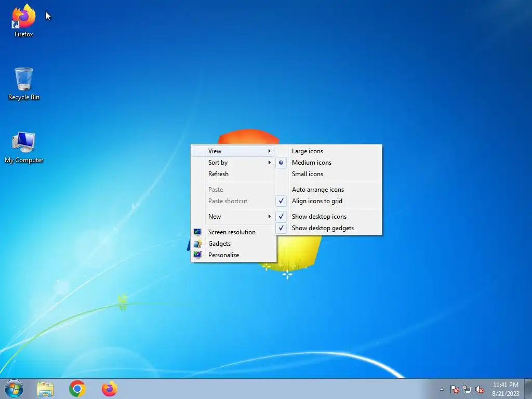Click the arrow next to View
532x399 pixels.
(270, 151)
